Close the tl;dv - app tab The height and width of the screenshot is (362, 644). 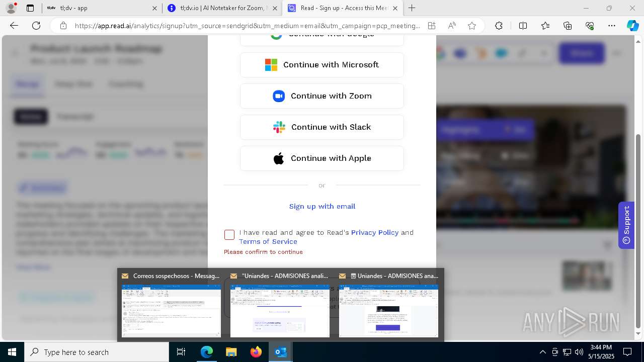tap(154, 8)
